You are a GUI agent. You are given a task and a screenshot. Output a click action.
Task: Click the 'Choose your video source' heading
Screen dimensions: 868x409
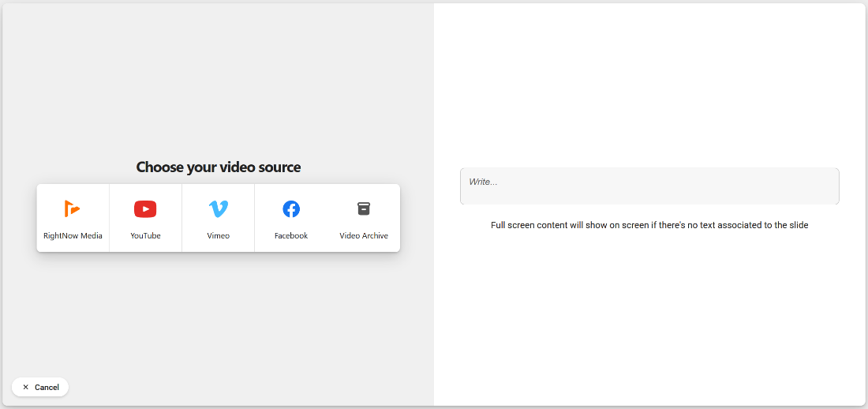pyautogui.click(x=218, y=167)
